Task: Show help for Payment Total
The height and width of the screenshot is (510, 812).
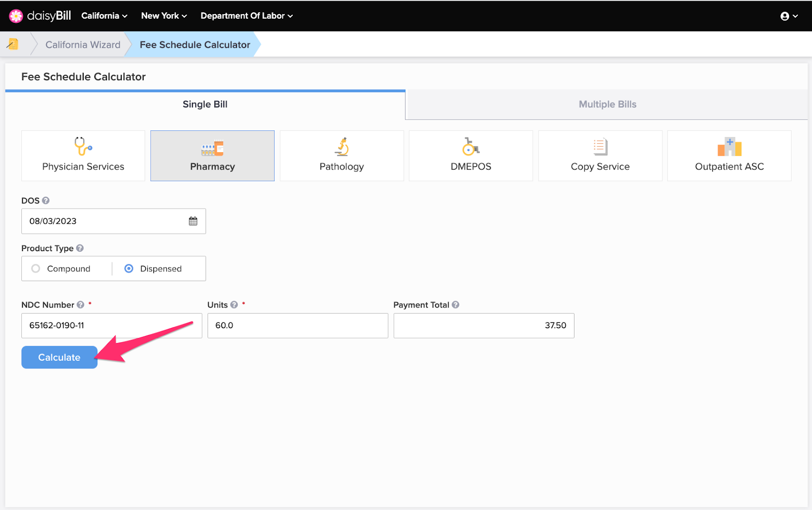Action: [x=455, y=304]
